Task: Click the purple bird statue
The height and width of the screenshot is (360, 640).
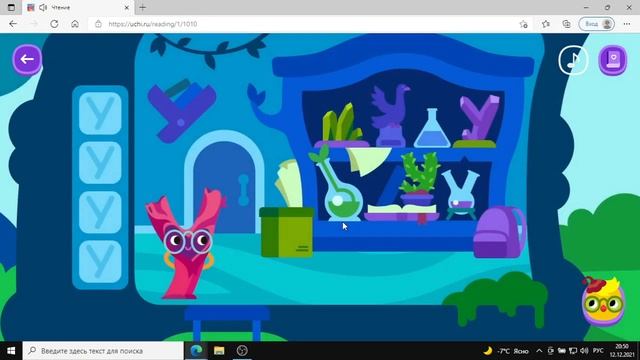Action: (390, 115)
